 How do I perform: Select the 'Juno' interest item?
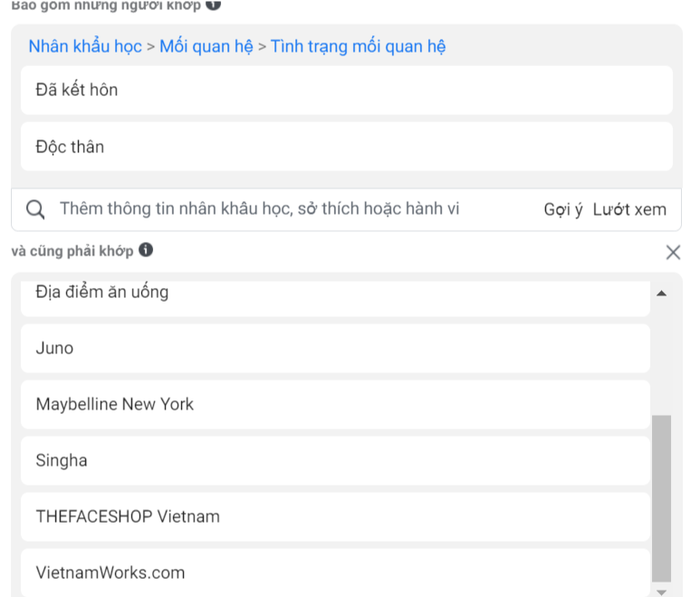(x=335, y=348)
